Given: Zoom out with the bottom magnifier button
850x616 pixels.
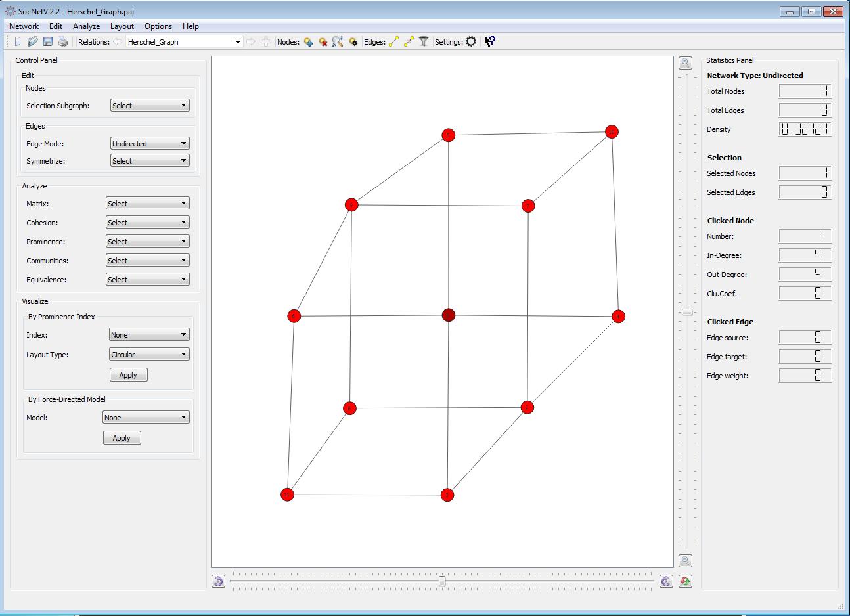Looking at the screenshot, I should point(685,561).
